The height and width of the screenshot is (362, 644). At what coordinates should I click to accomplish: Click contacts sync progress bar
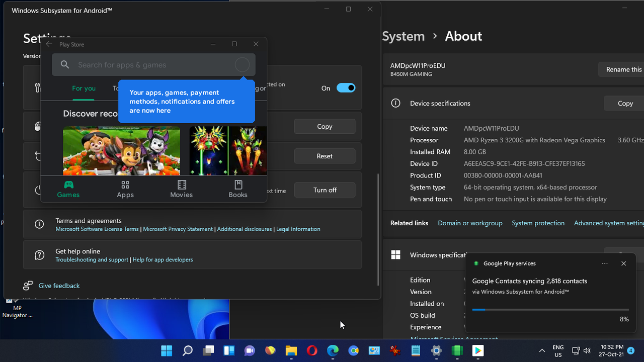click(x=550, y=310)
